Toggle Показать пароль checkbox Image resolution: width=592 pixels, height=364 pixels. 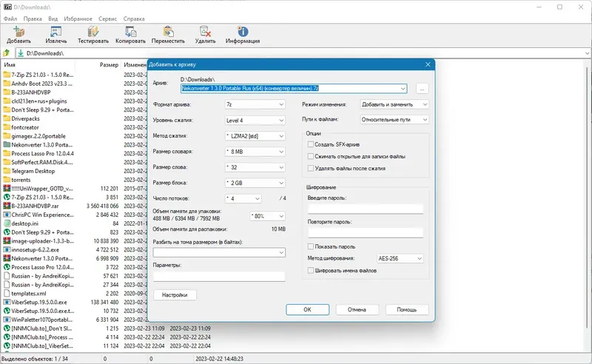[310, 246]
